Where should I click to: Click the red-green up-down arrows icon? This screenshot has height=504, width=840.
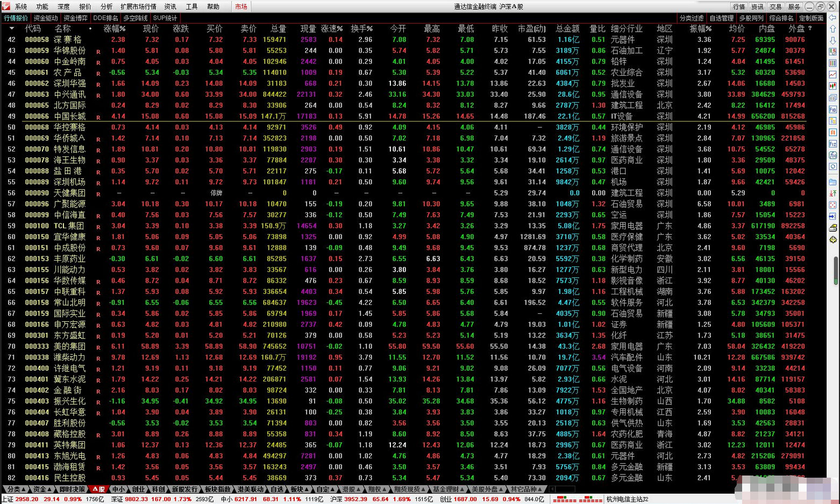click(x=833, y=193)
